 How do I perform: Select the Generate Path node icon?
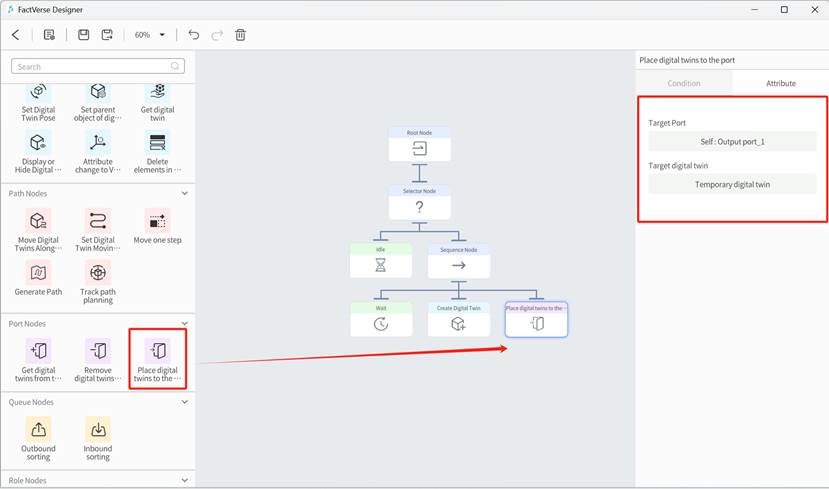tap(38, 272)
